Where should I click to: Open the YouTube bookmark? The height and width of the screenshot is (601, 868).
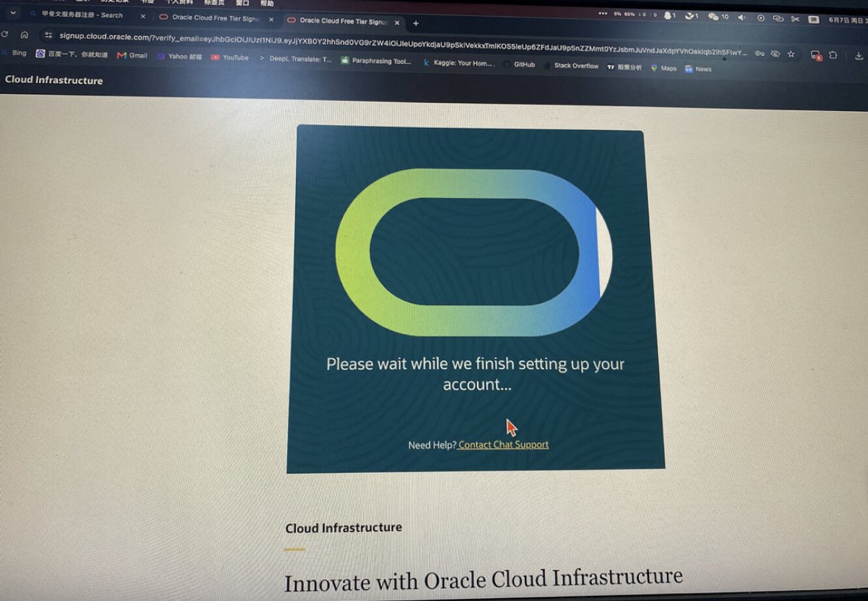230,57
